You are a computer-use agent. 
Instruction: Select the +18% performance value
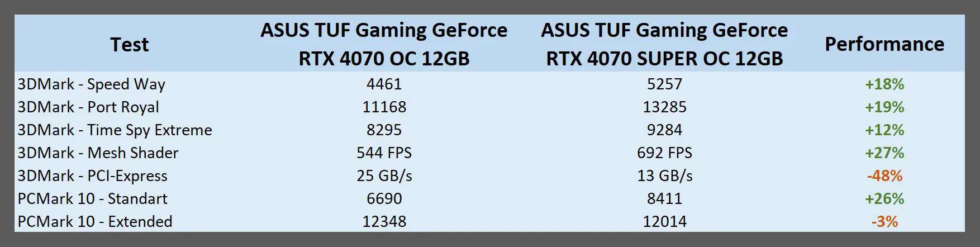coord(884,84)
